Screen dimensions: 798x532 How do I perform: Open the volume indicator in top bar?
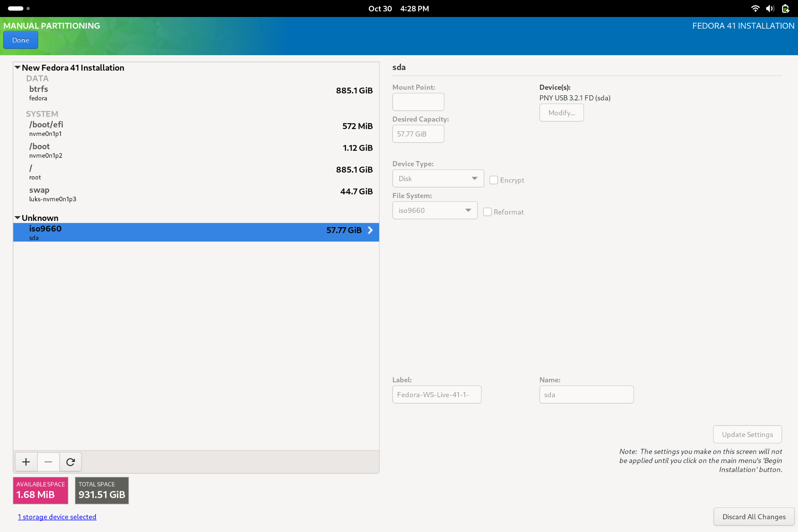[x=770, y=8]
